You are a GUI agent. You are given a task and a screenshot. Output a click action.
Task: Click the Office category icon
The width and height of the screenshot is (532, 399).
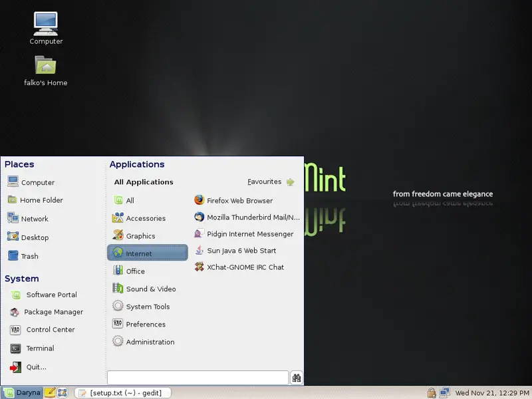(118, 271)
